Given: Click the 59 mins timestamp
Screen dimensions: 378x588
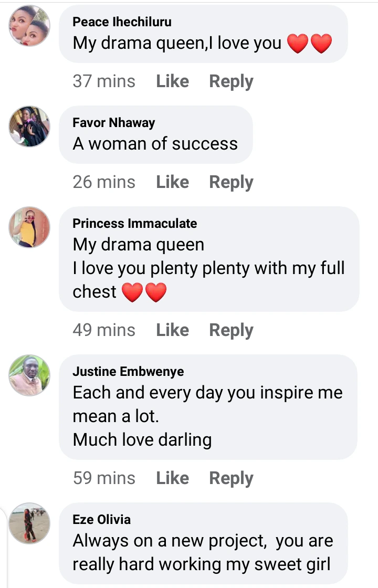Looking at the screenshot, I should tap(104, 478).
